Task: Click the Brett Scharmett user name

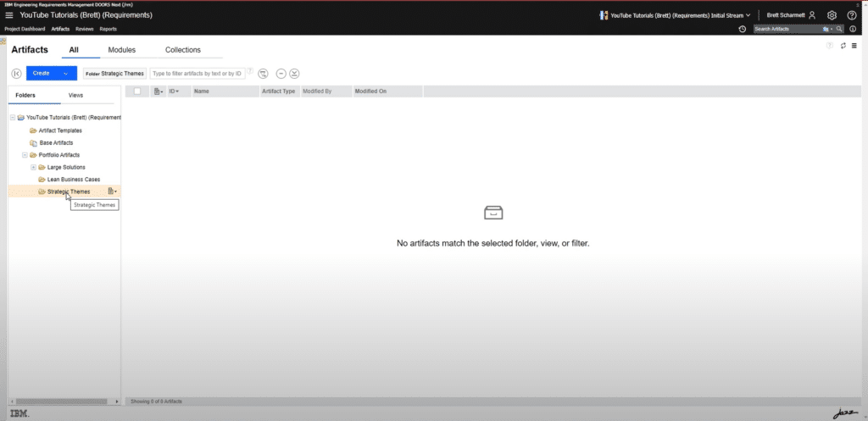Action: [786, 15]
